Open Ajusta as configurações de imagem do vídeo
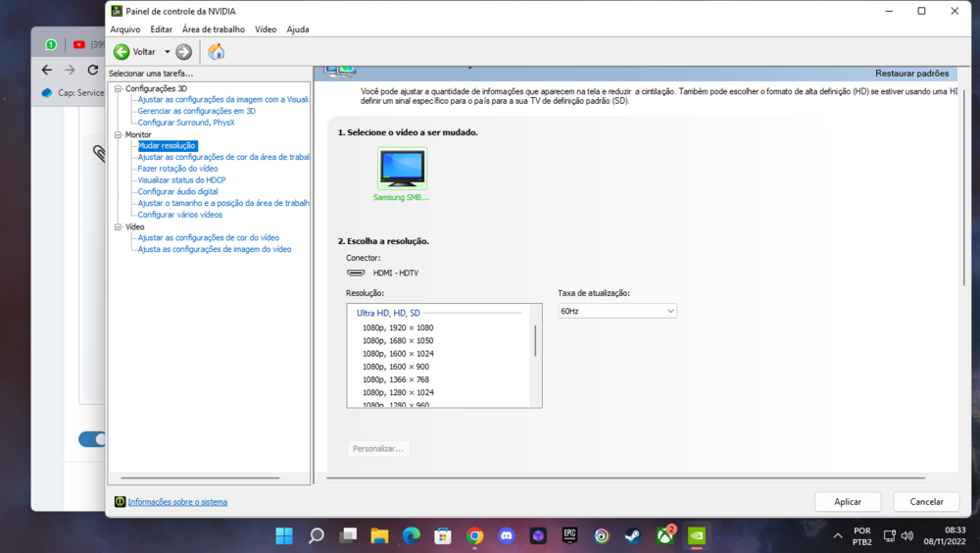The image size is (980, 553). (x=215, y=249)
